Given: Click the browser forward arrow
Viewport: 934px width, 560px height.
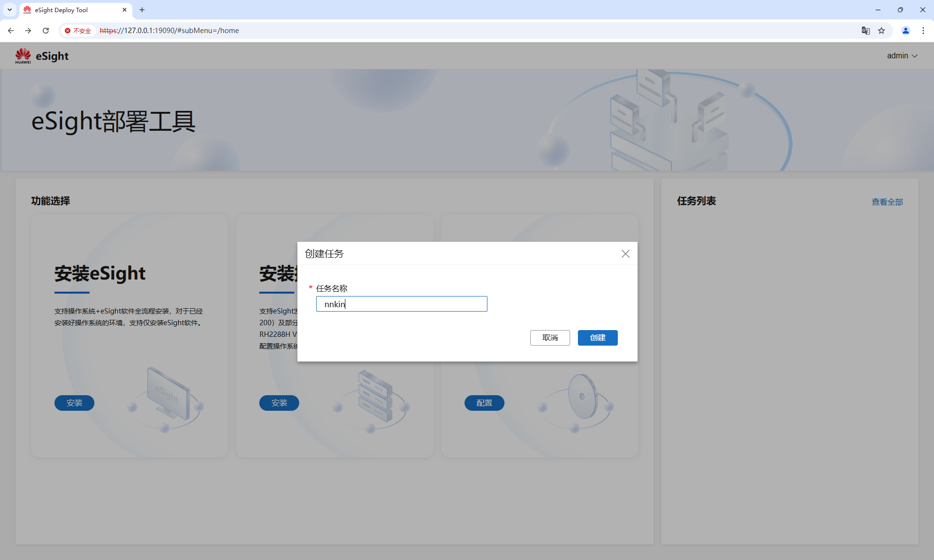Looking at the screenshot, I should click(x=28, y=31).
